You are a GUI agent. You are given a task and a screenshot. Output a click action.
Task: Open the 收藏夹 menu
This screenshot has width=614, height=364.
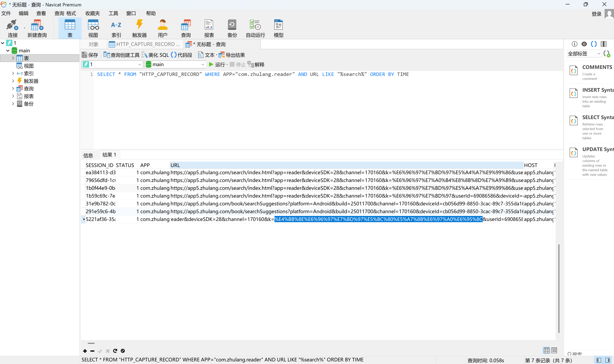[x=93, y=13]
